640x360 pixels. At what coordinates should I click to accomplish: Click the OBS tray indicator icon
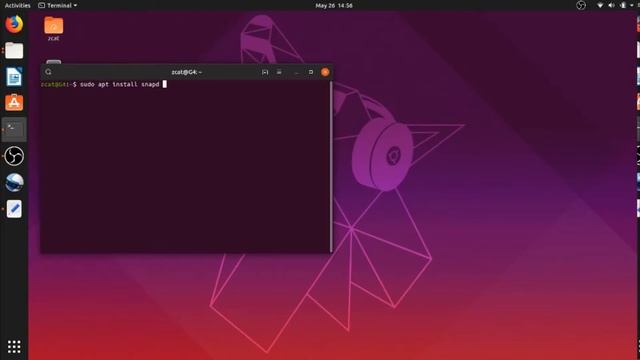[581, 5]
